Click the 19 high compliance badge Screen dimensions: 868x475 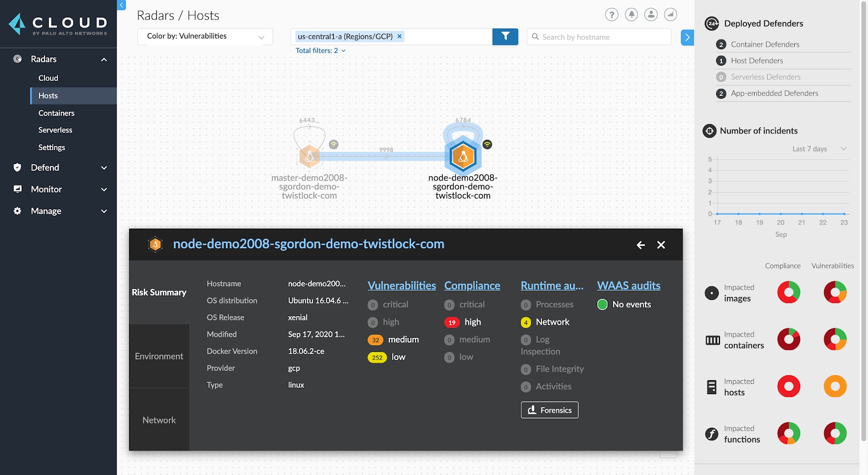(452, 323)
